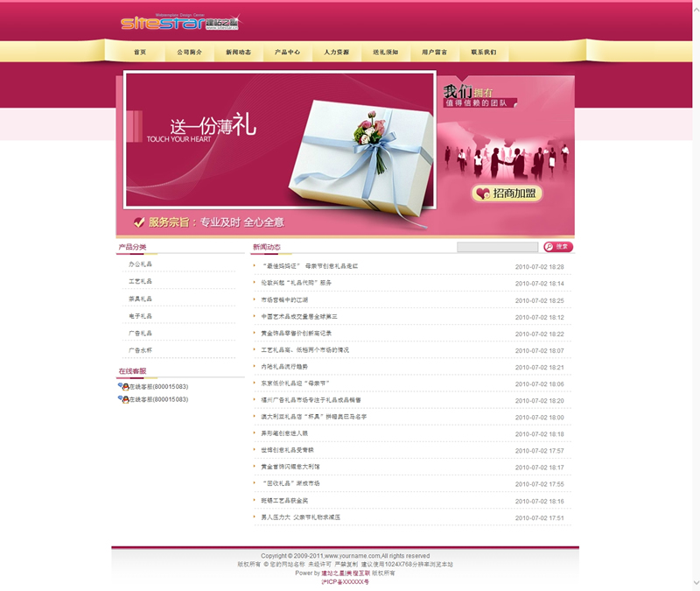Open the 首页 navigation menu item
Image resolution: width=700 pixels, height=591 pixels.
tap(140, 53)
